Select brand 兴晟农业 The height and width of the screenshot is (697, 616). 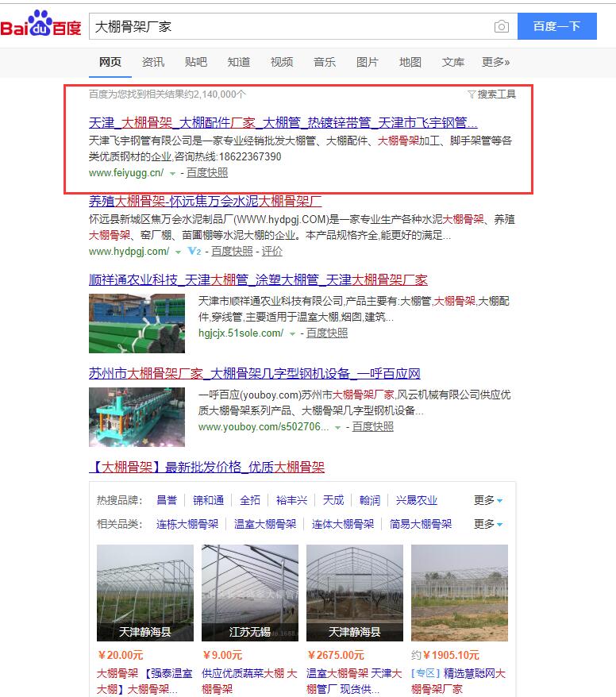(x=417, y=500)
